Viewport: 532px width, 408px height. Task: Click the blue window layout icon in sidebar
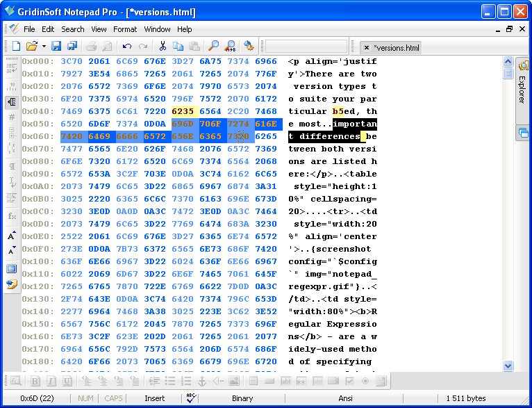point(12,269)
